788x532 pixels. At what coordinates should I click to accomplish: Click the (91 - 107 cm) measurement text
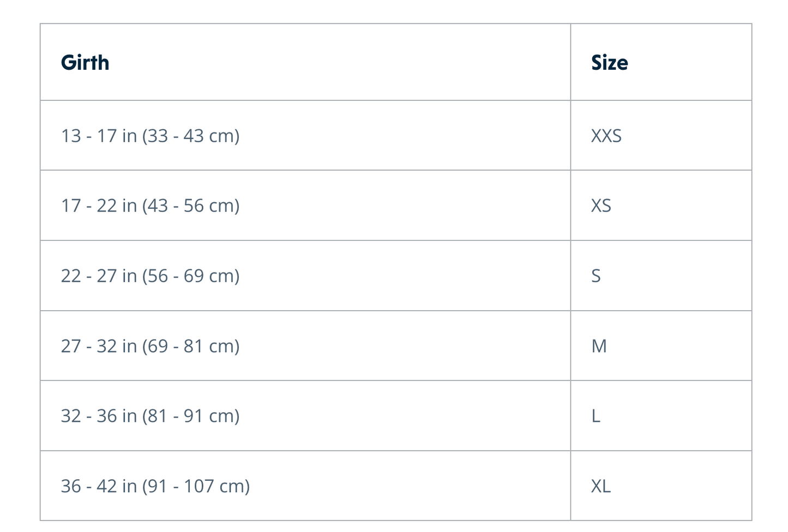click(x=196, y=486)
